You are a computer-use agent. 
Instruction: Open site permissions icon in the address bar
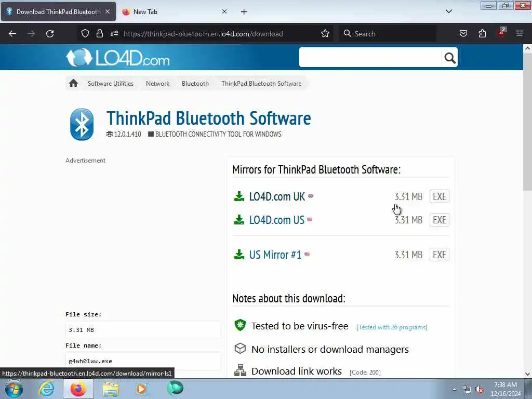click(114, 33)
